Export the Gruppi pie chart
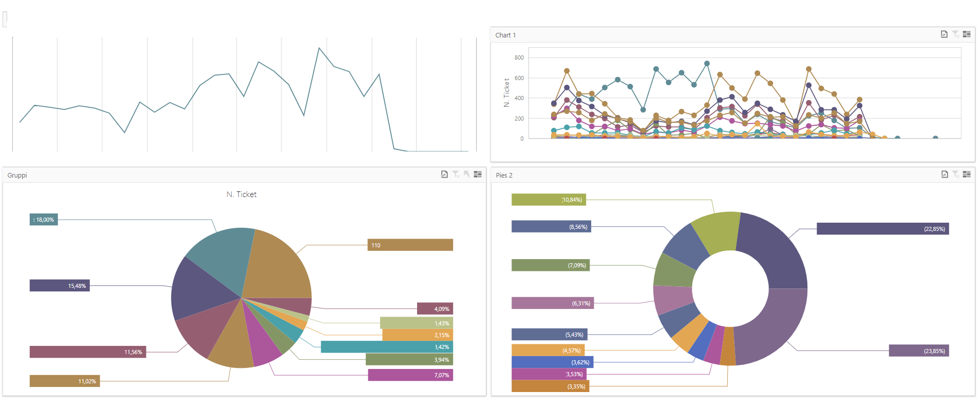 click(444, 174)
